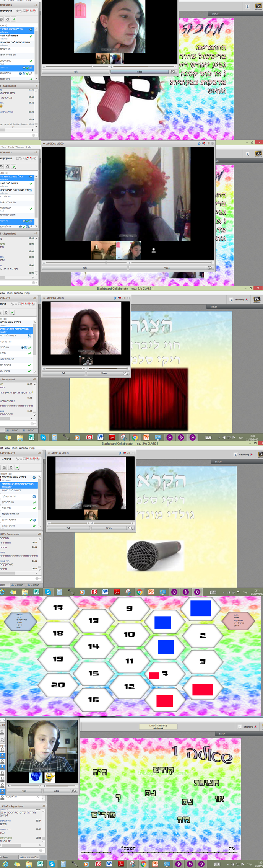This screenshot has height=868, width=263.
Task: Select smiley-face thumbnail under the headphones girl video
Action: click(x=49, y=777)
